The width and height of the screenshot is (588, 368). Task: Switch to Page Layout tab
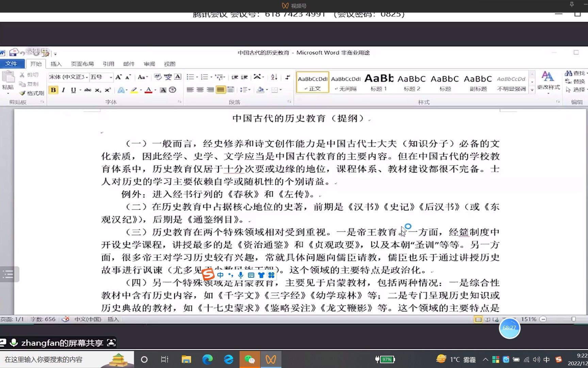[x=82, y=64]
